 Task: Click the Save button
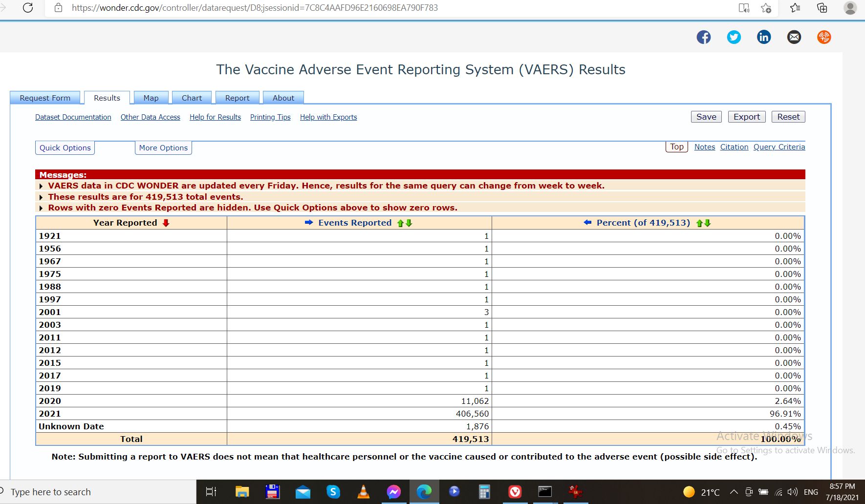point(706,117)
